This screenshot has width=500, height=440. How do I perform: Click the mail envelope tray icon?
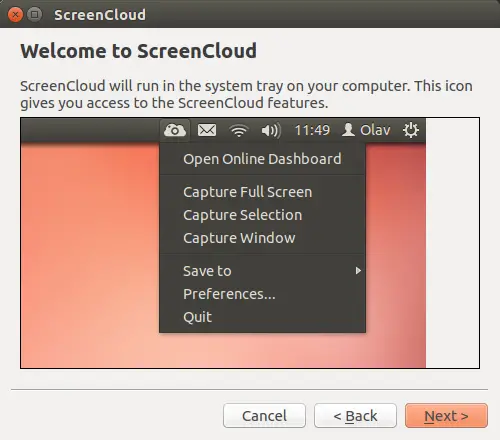207,130
